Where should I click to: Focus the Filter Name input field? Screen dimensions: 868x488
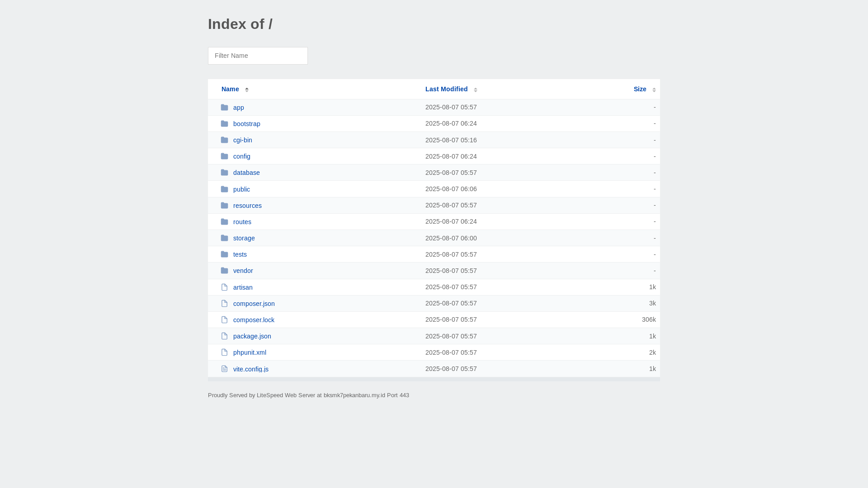pos(258,56)
